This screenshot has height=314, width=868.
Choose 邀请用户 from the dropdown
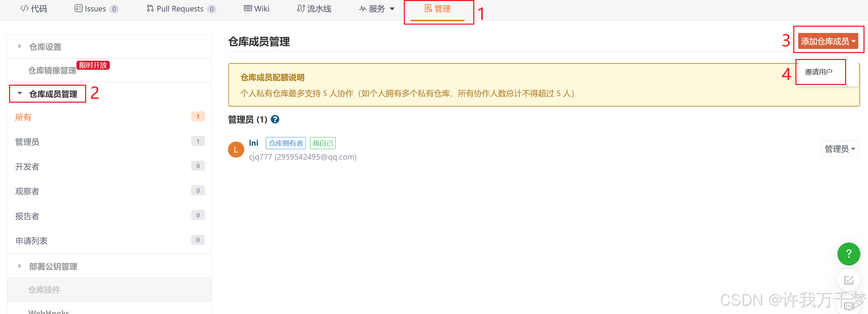[x=818, y=72]
